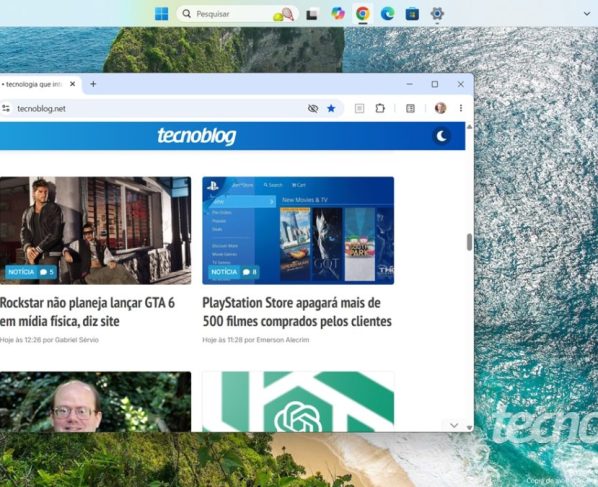The width and height of the screenshot is (598, 487).
Task: Open the GTA 6 article thumbnail
Action: pos(95,230)
